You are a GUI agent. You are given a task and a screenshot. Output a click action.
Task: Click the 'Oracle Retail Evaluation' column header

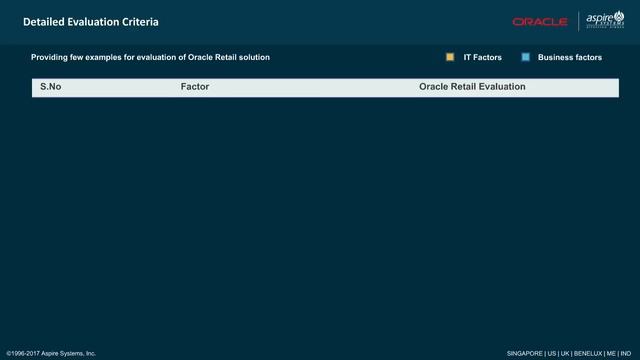pos(472,87)
